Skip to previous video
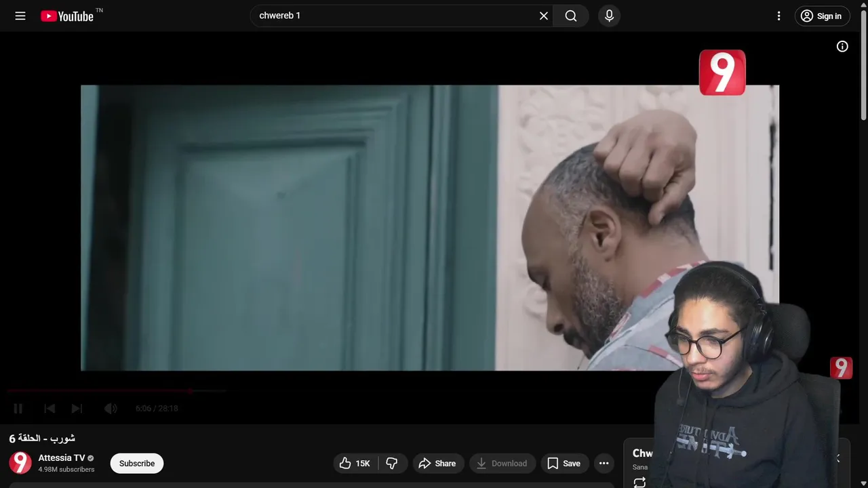This screenshot has width=868, height=488. click(50, 408)
